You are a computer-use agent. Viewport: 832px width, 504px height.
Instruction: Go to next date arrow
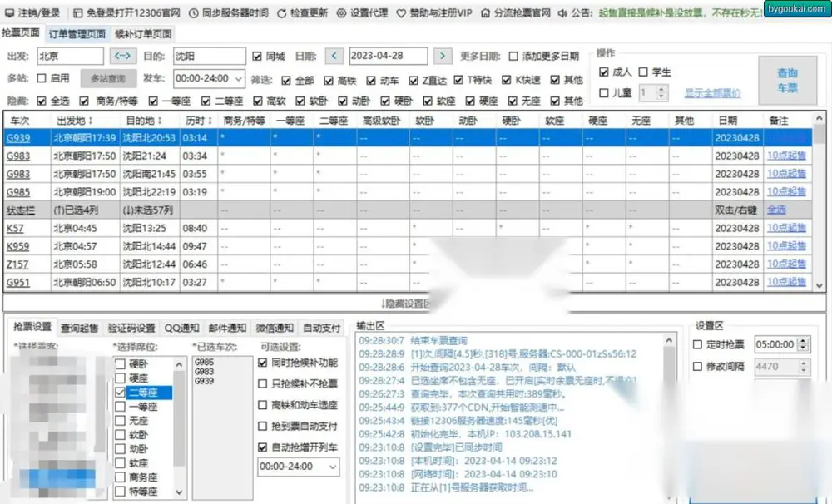443,56
